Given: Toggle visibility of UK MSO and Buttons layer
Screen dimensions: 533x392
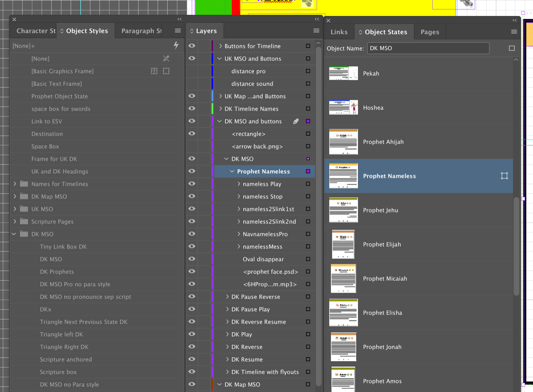Looking at the screenshot, I should (192, 58).
